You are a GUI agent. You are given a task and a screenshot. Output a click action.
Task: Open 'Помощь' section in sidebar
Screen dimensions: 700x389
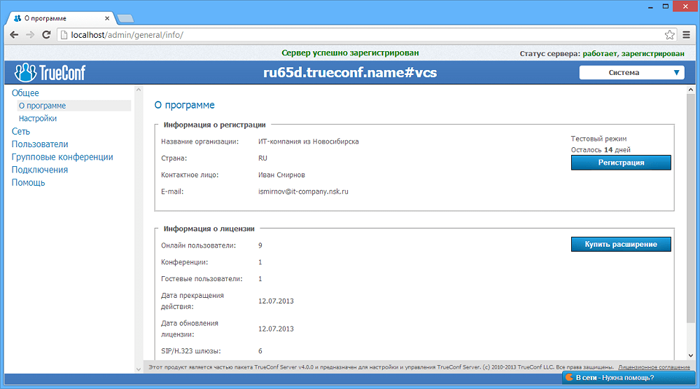point(28,183)
